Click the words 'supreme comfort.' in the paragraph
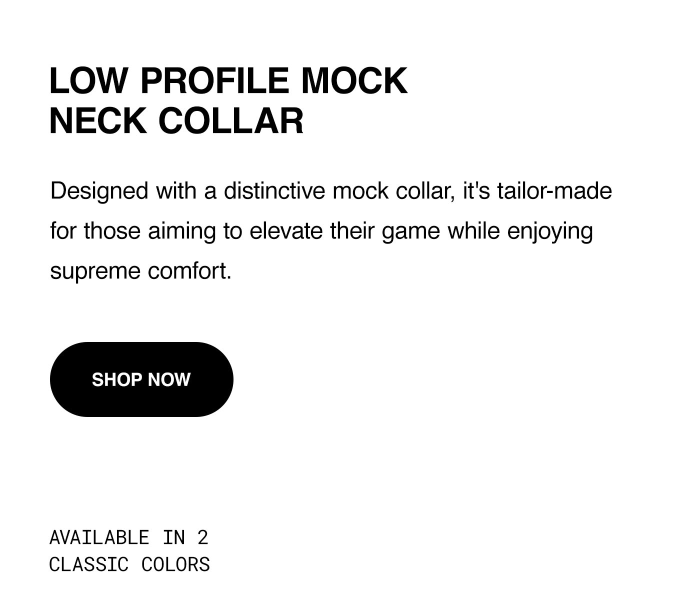The image size is (700, 601). pos(141,271)
